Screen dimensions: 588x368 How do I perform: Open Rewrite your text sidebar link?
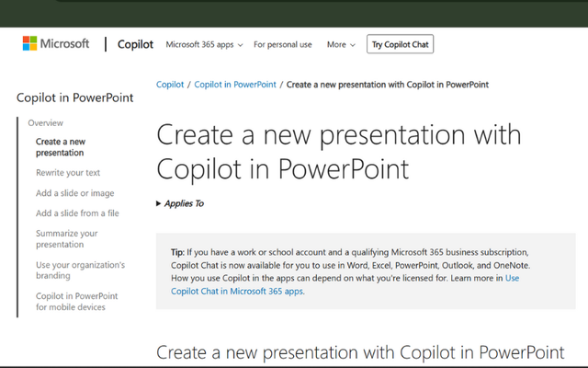click(x=68, y=173)
